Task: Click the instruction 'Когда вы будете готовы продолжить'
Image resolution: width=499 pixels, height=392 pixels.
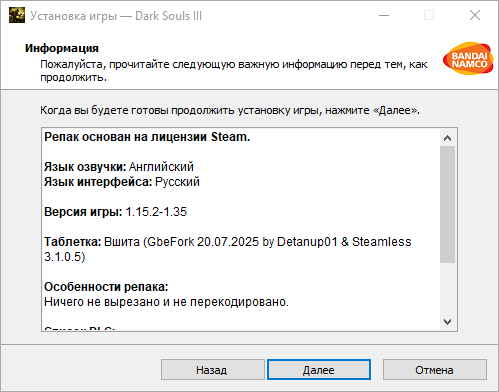Action: (x=230, y=110)
